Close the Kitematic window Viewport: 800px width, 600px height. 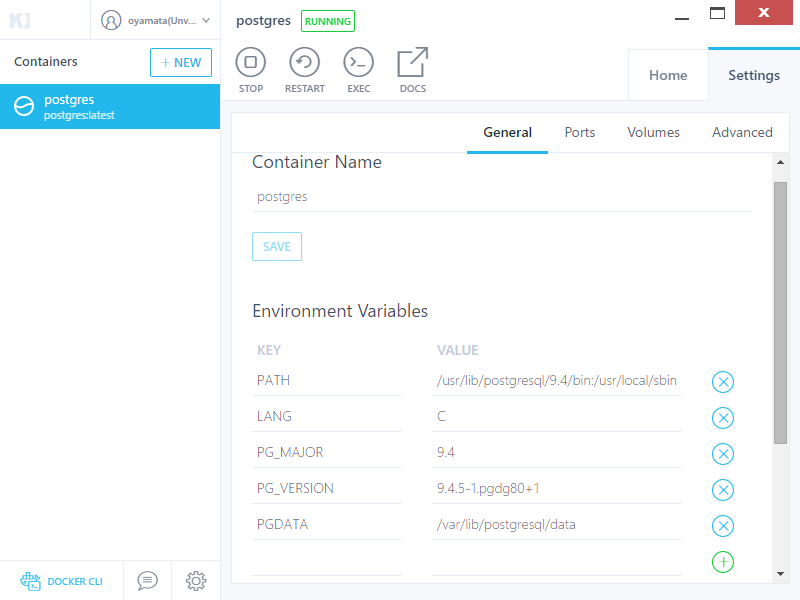tap(763, 12)
